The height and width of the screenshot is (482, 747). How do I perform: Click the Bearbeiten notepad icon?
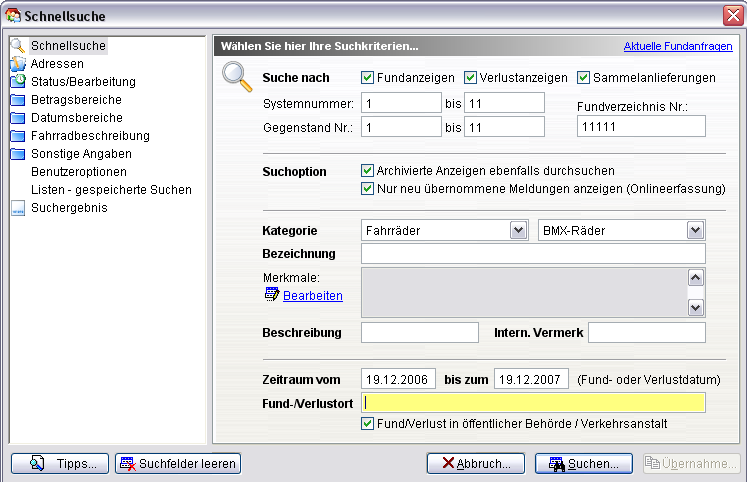pyautogui.click(x=272, y=295)
